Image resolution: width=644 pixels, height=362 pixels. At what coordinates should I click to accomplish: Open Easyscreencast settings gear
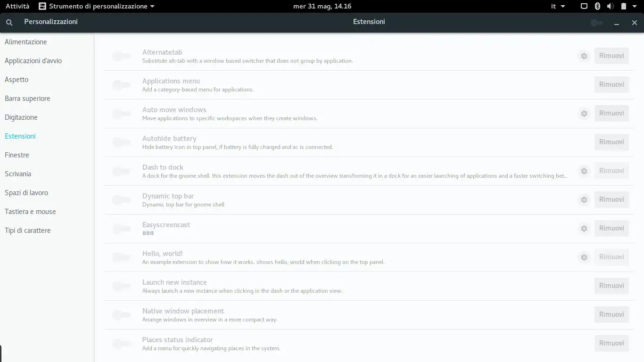click(x=584, y=229)
